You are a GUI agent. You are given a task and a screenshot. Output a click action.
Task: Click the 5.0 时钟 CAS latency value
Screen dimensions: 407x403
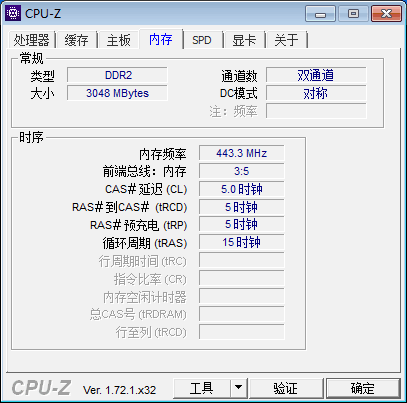click(x=242, y=189)
